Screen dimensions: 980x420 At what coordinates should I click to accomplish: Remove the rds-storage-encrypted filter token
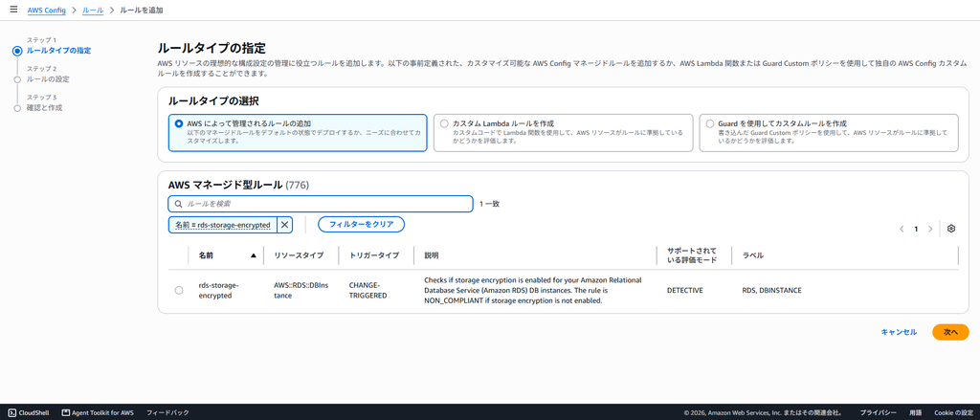click(x=284, y=225)
